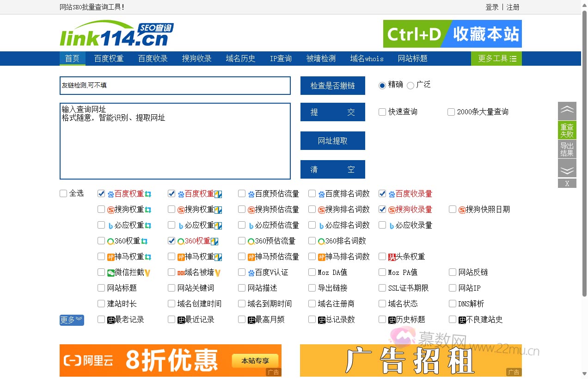This screenshot has height=379, width=588.
Task: Click the Ctrl+D 收藏本站 banner
Action: tap(452, 34)
